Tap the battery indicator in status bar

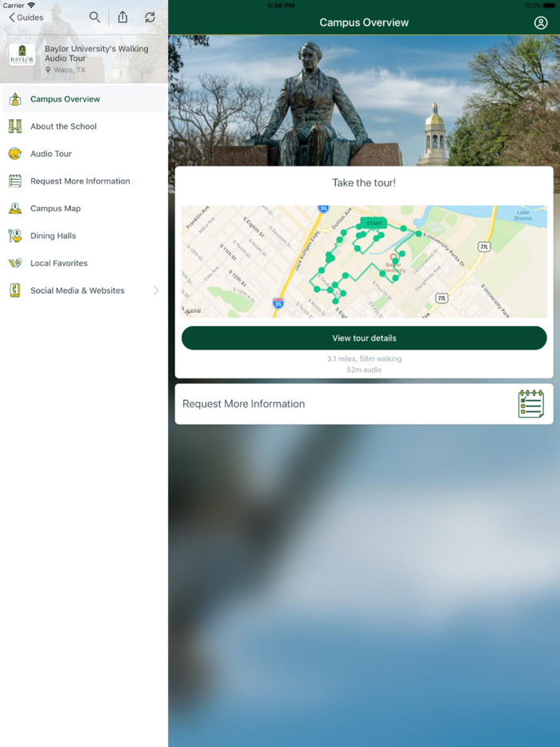pyautogui.click(x=549, y=6)
